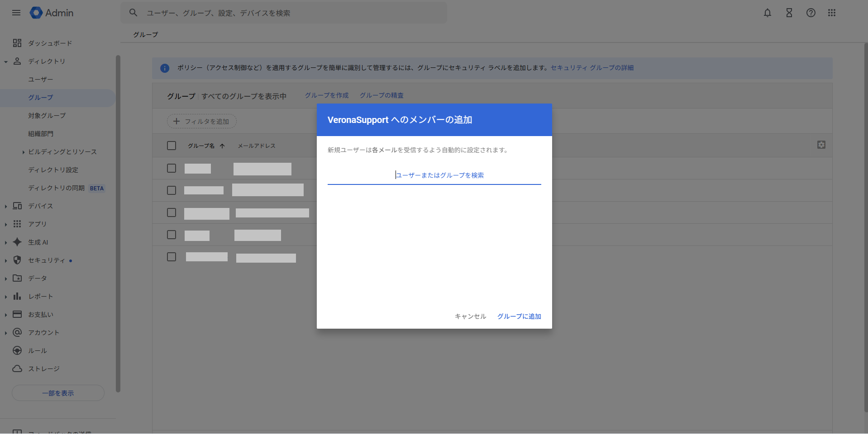Expand the データ section arrow

pos(6,278)
